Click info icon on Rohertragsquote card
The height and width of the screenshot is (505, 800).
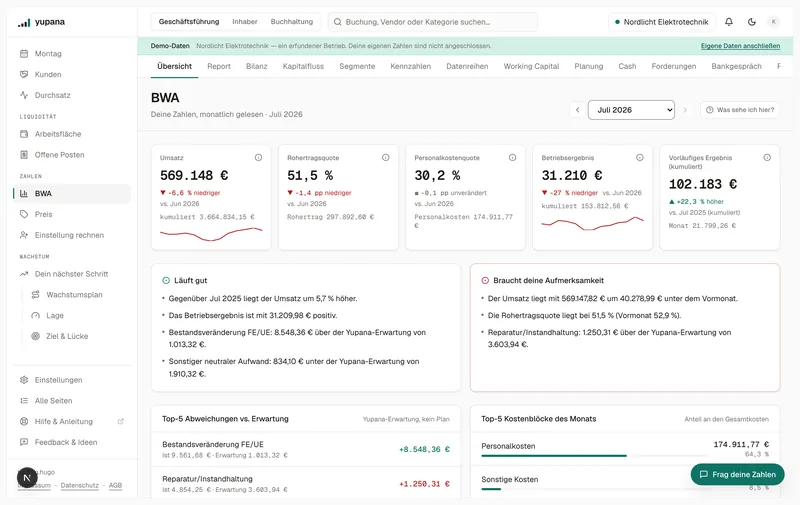pyautogui.click(x=386, y=158)
